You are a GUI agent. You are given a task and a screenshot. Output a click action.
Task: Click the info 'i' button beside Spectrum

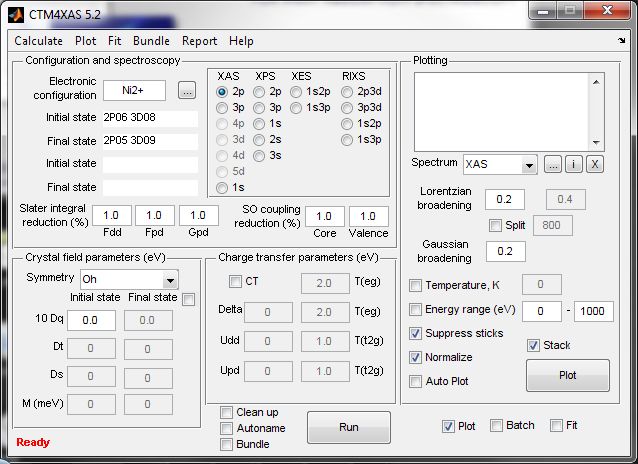click(574, 164)
